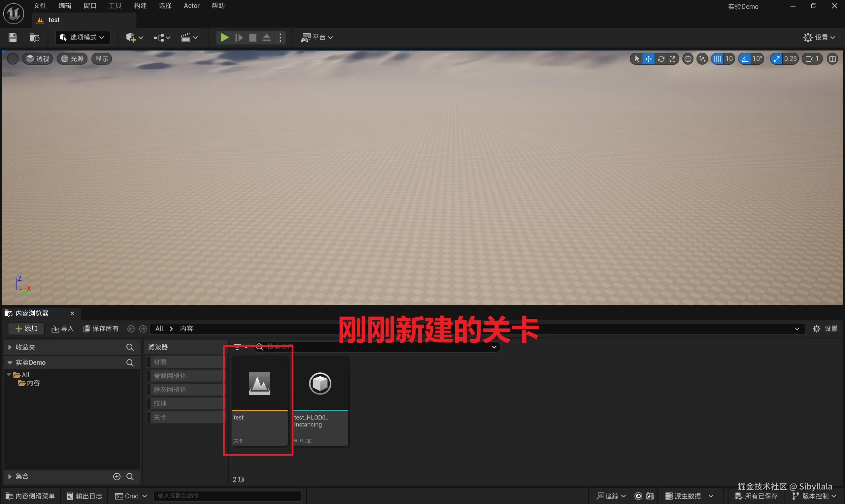Select the scale transform tool icon
Viewport: 845px width, 504px height.
[672, 59]
